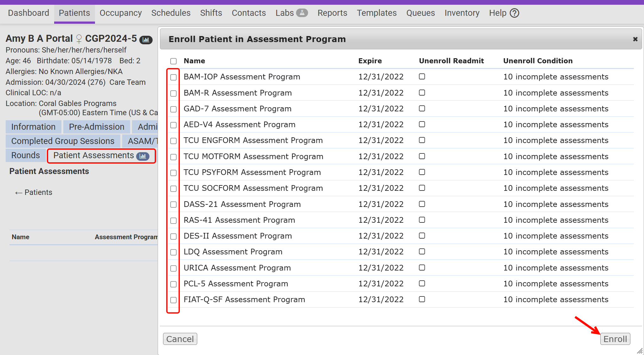Enable Unenroll Readmit for PCL-5 program
This screenshot has height=355, width=644.
[x=422, y=283]
